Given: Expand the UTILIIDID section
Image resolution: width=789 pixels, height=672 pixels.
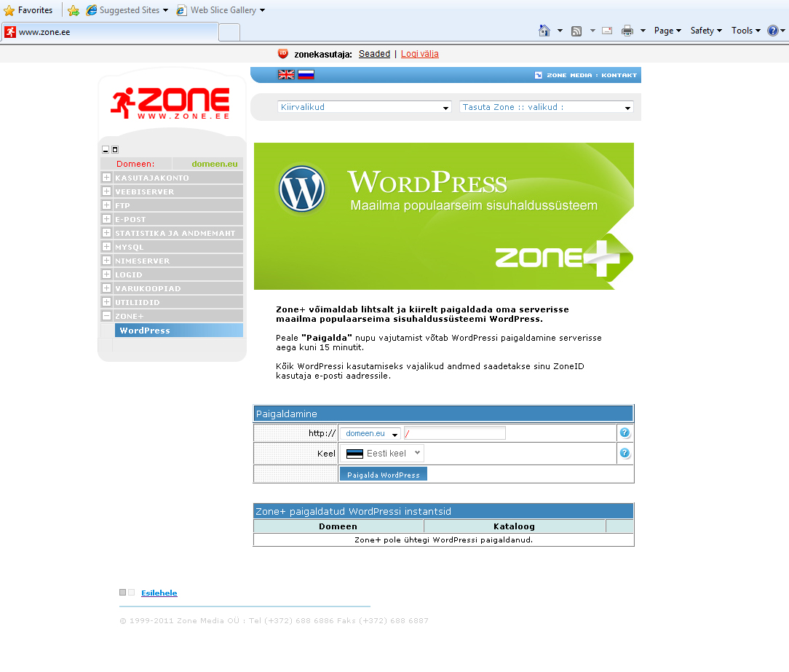Looking at the screenshot, I should coord(107,302).
